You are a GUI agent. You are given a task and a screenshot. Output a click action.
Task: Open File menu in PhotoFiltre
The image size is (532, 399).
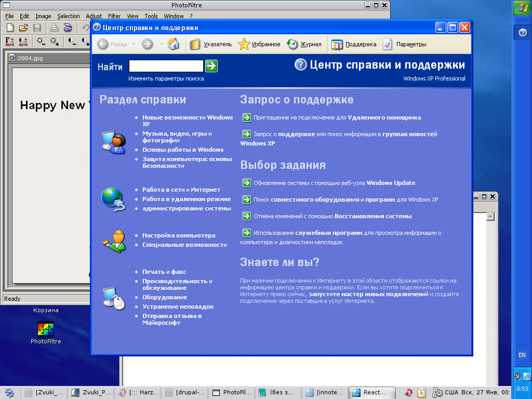tap(9, 16)
